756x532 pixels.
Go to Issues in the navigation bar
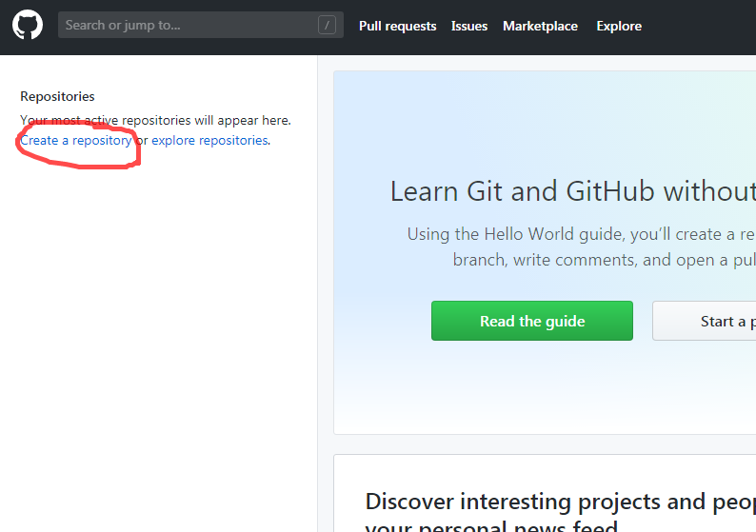(469, 26)
